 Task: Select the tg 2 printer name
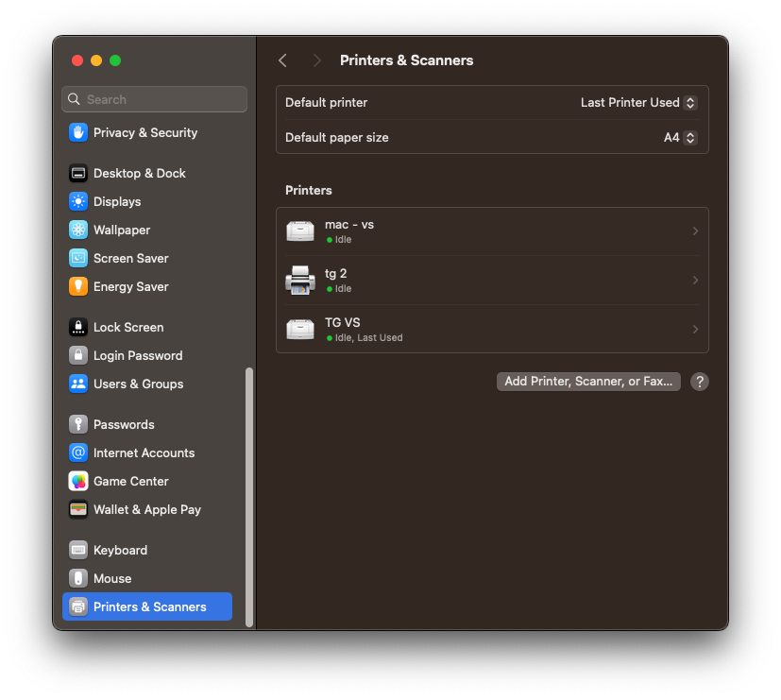[335, 274]
